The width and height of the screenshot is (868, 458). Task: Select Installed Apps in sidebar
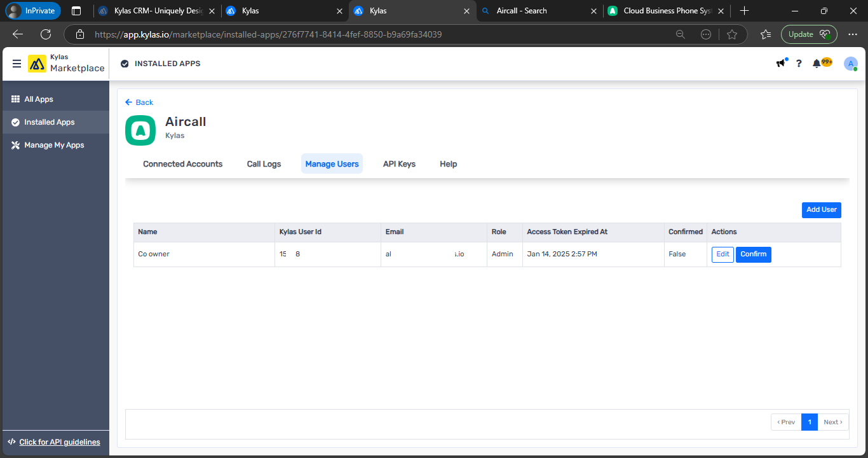[x=56, y=122]
